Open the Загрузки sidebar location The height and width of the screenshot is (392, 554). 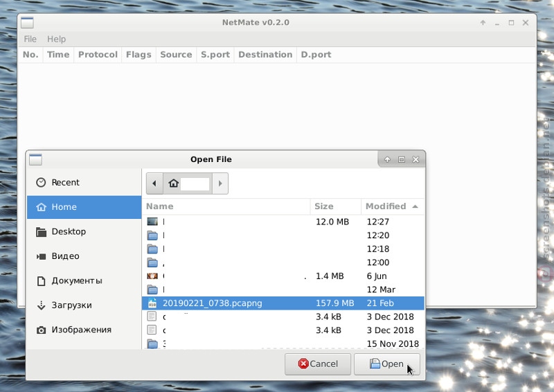(x=84, y=305)
